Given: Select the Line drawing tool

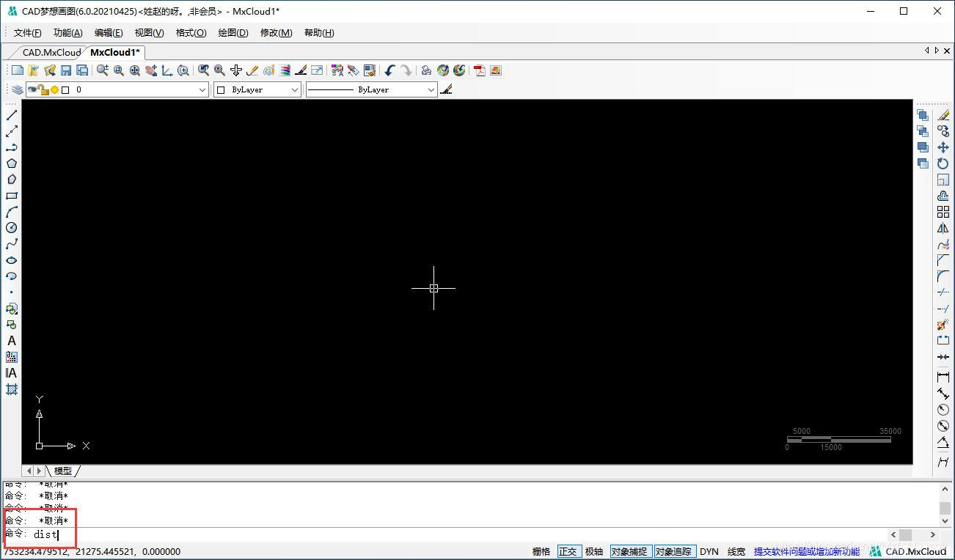Looking at the screenshot, I should (x=12, y=115).
